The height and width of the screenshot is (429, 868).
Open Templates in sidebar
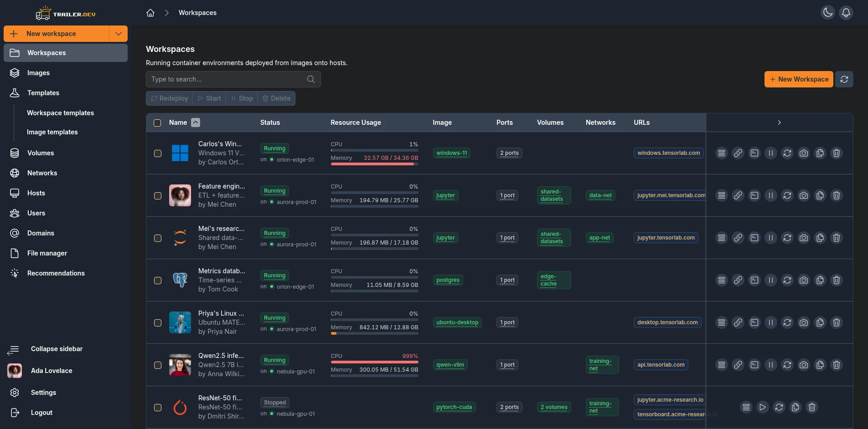[66, 93]
